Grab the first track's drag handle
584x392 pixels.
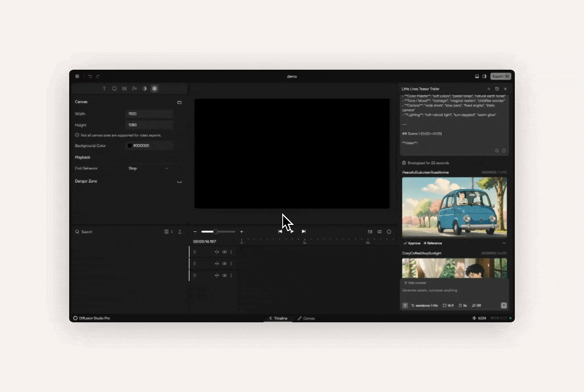click(x=194, y=252)
